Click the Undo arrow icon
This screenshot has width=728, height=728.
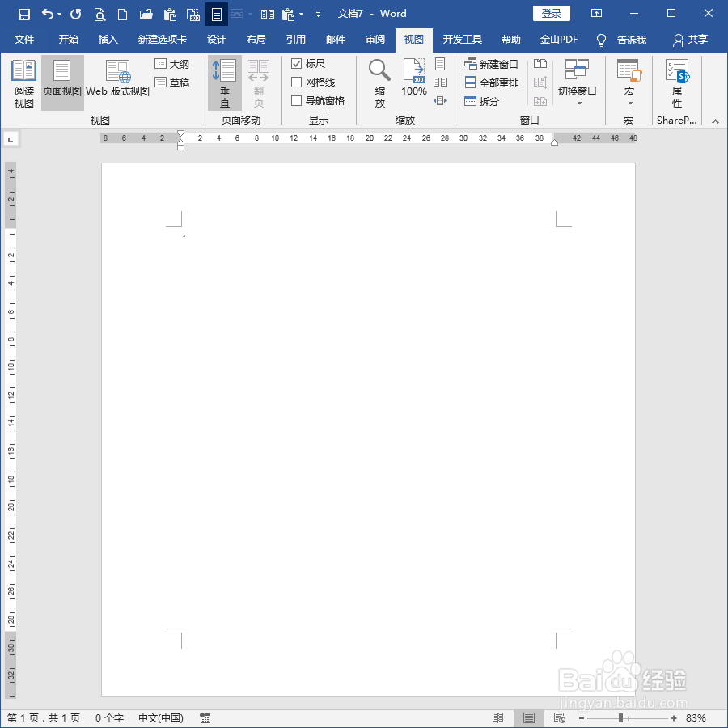[47, 14]
